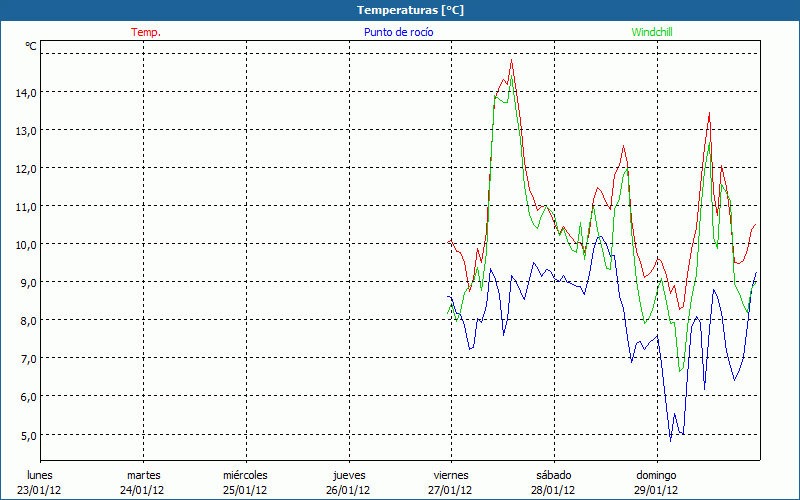800x500 pixels.
Task: Click the 14,0 y-axis value
Action: pos(25,92)
